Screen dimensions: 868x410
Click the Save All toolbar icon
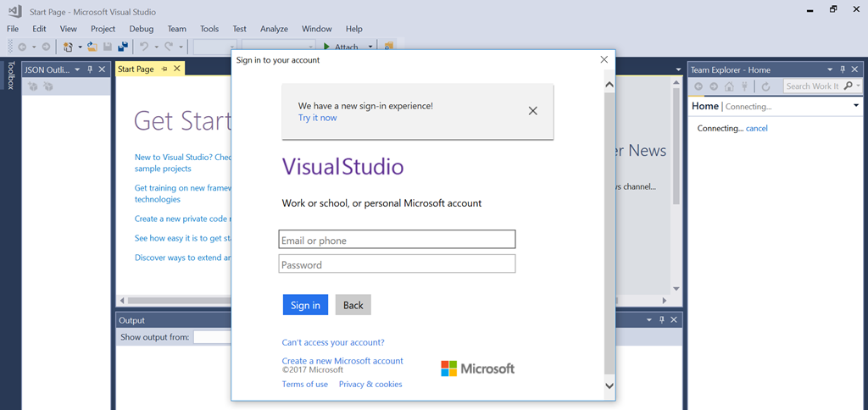[123, 47]
